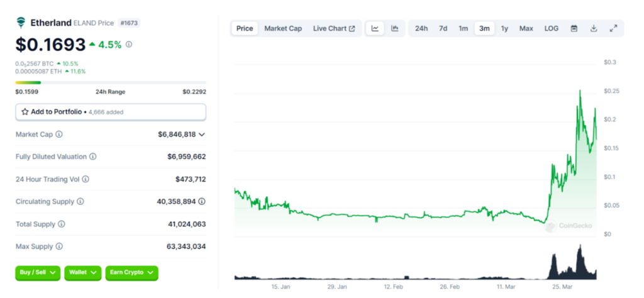Open Market Cap info tooltip icon
The width and height of the screenshot is (644, 298).
tap(59, 134)
